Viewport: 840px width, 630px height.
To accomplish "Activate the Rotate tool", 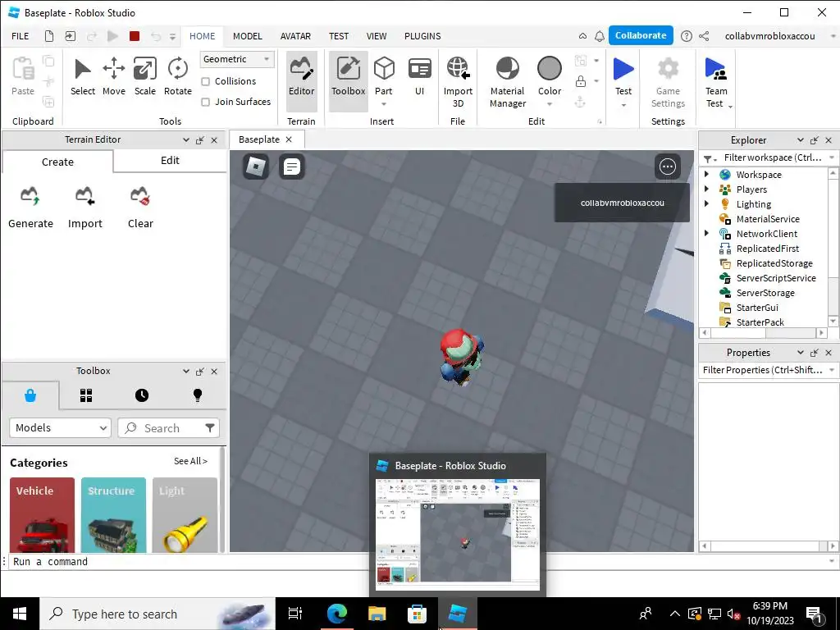I will (177, 77).
